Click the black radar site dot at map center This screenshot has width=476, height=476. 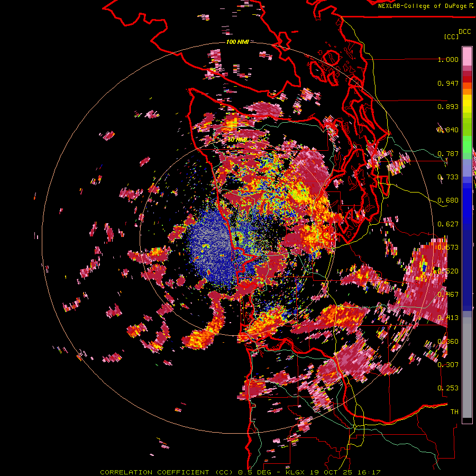(x=237, y=239)
